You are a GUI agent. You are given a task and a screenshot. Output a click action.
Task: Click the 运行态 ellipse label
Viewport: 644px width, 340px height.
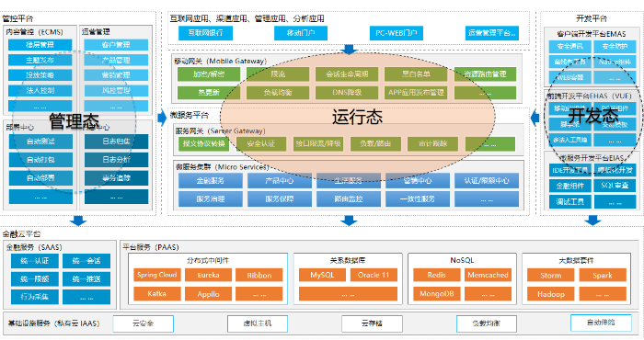click(357, 118)
